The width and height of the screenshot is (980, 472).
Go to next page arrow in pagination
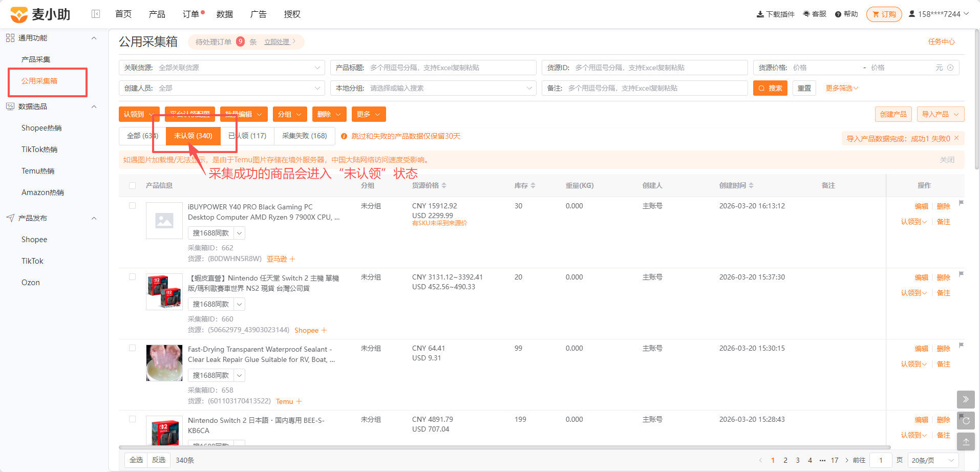[x=847, y=460]
